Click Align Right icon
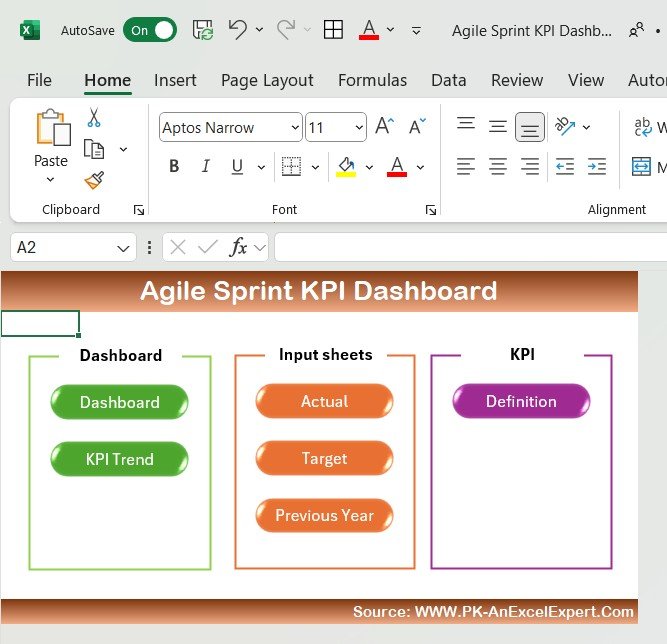Image resolution: width=667 pixels, height=644 pixels. 530,166
